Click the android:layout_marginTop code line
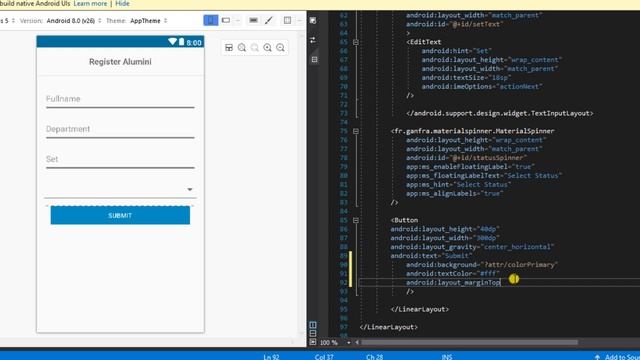 [453, 282]
